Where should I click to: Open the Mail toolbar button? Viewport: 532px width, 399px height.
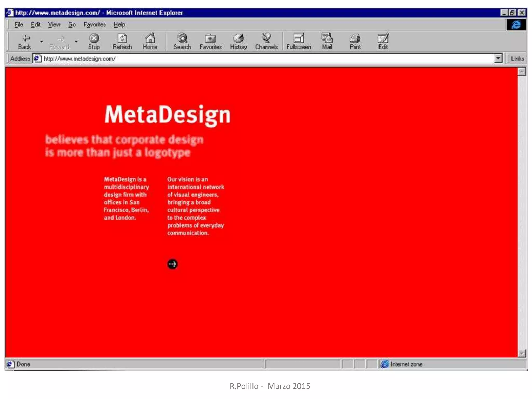pyautogui.click(x=327, y=42)
